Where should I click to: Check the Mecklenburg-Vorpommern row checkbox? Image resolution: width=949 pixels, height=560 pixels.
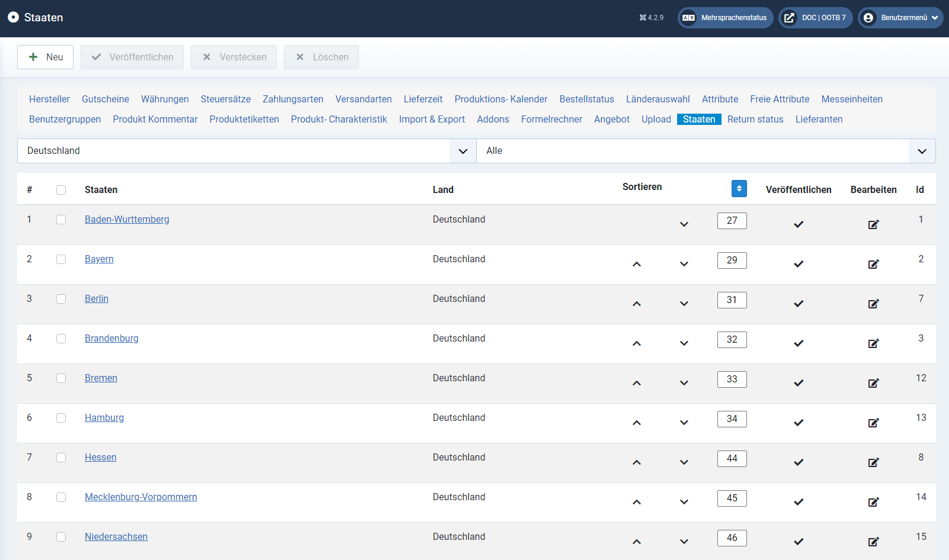[x=61, y=497]
